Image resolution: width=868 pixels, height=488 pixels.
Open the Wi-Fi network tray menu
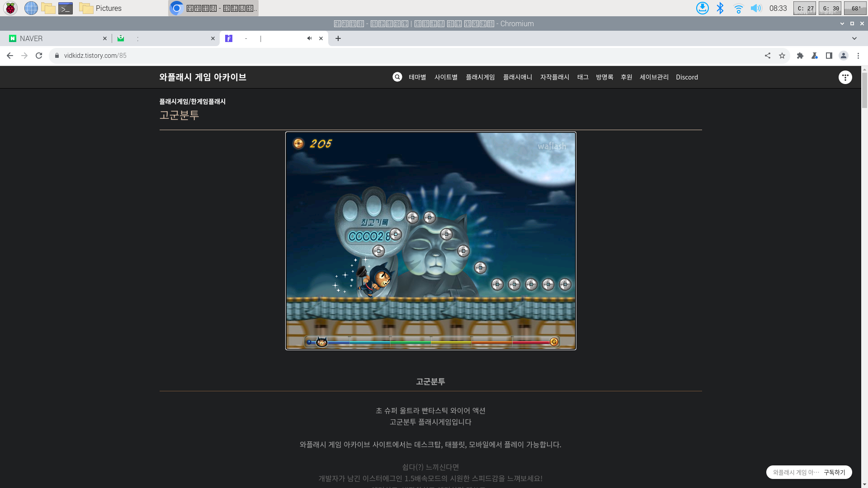(x=738, y=8)
